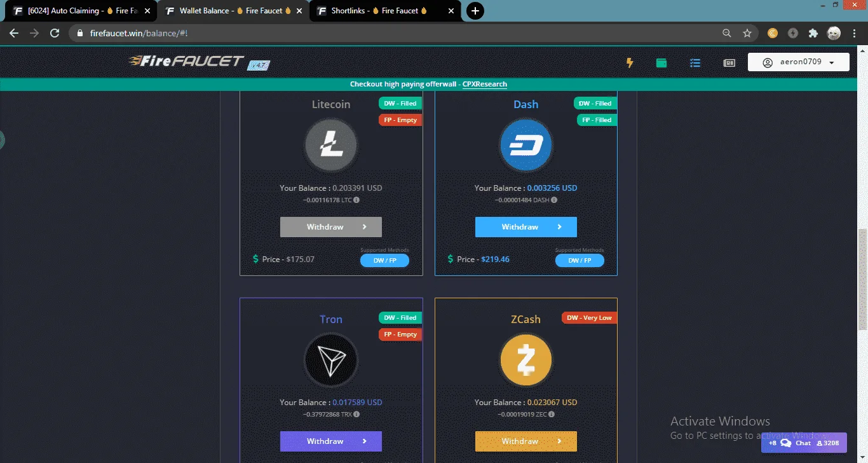The image size is (868, 463).
Task: Click the Litecoin price $175.07
Action: 300,259
